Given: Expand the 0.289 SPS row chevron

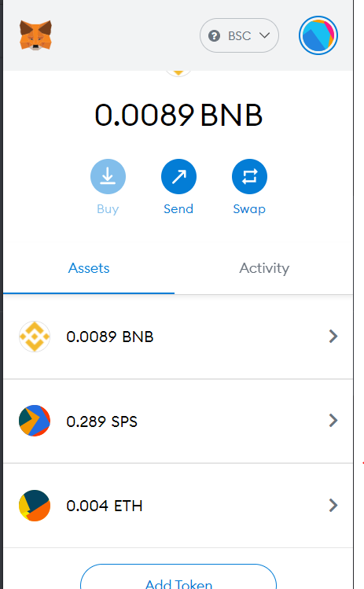Looking at the screenshot, I should pyautogui.click(x=333, y=421).
